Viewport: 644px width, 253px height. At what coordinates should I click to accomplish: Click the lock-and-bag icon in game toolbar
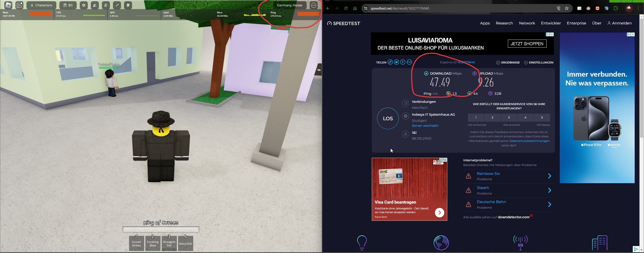95,5
